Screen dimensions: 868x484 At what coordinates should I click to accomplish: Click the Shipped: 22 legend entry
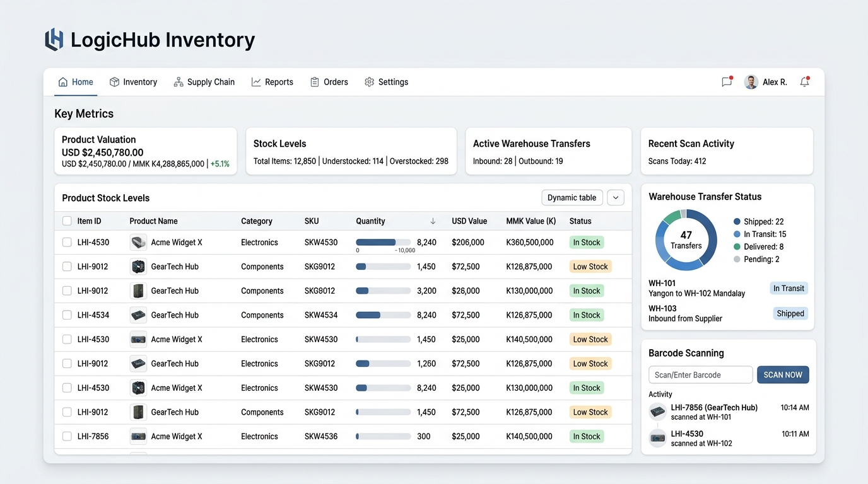(759, 222)
